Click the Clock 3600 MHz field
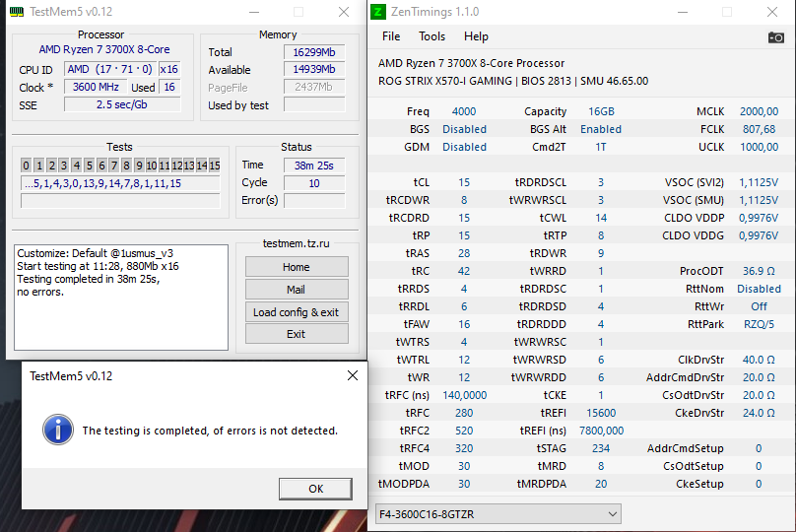 [96, 87]
